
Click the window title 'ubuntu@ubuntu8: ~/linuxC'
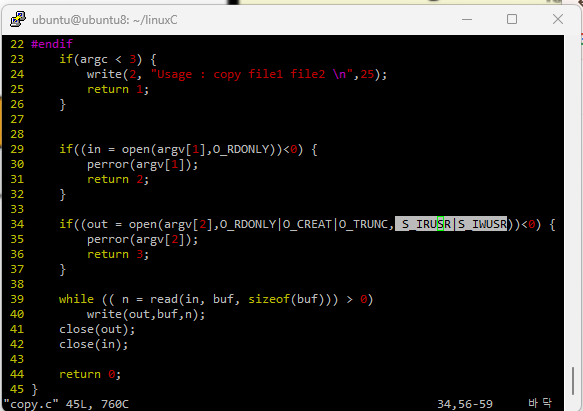(104, 20)
